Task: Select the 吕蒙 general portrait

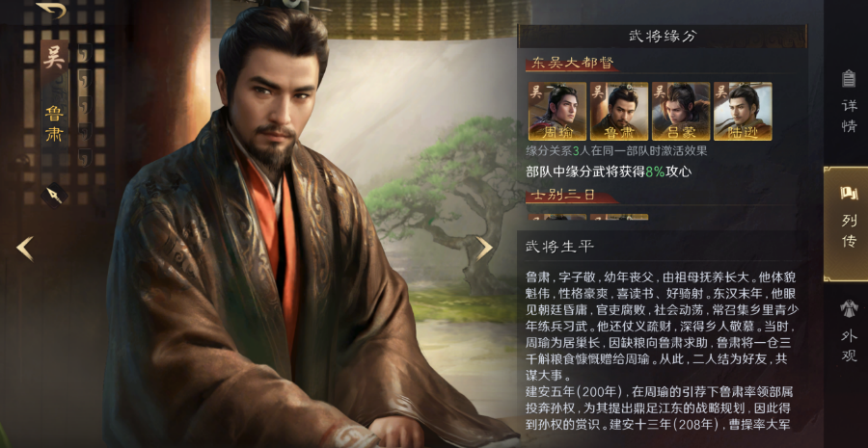Action: (681, 111)
